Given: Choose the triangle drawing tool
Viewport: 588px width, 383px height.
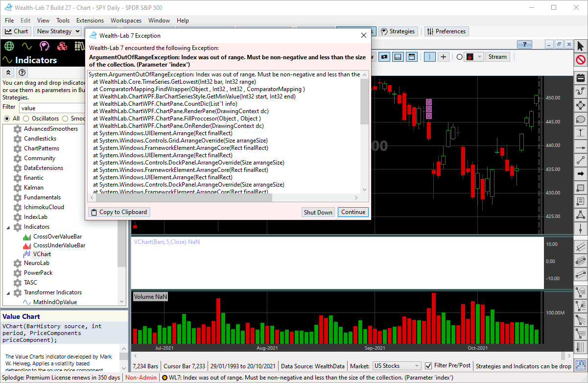Looking at the screenshot, I should click(x=581, y=215).
